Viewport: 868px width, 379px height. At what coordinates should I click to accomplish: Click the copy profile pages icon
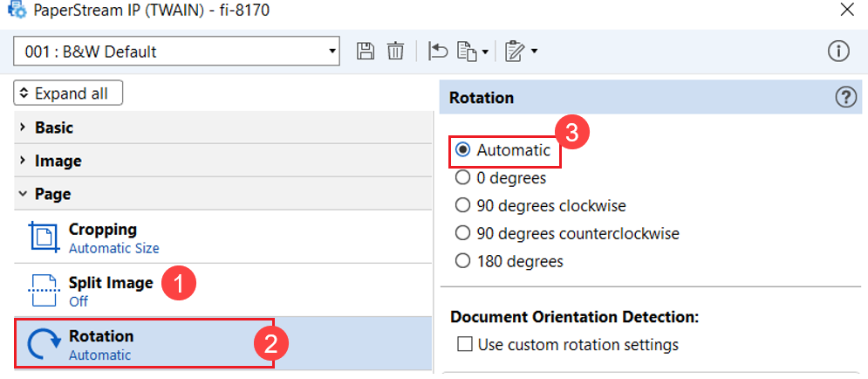pyautogui.click(x=468, y=52)
